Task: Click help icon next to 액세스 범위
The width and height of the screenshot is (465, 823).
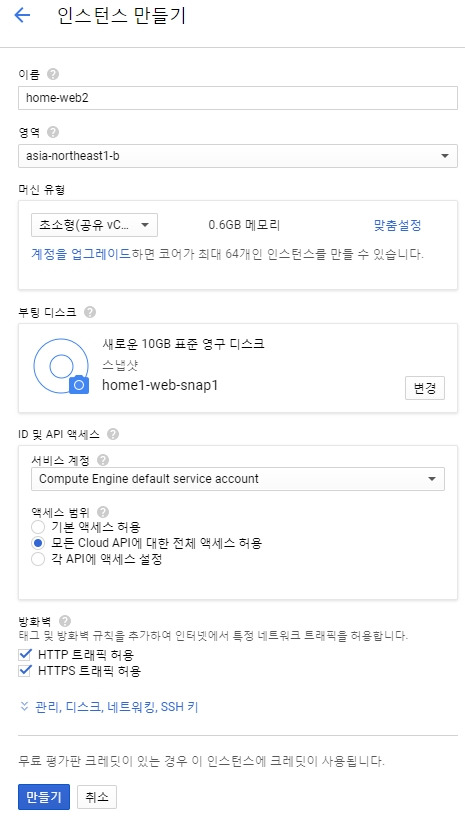Action: pos(103,512)
